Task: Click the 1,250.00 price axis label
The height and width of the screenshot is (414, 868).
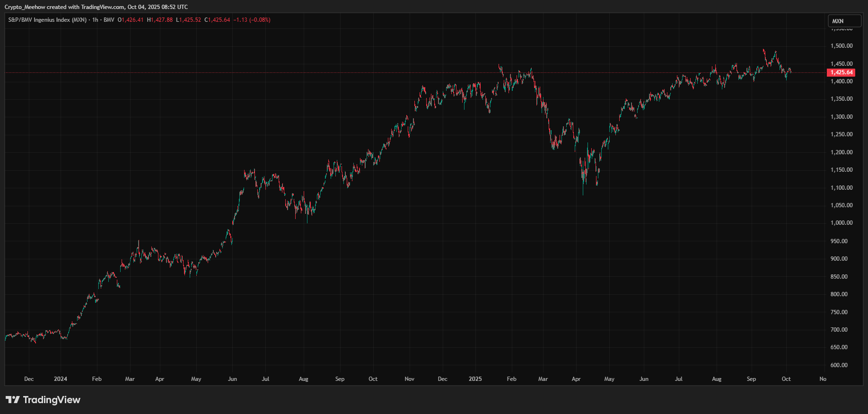Action: coord(842,134)
